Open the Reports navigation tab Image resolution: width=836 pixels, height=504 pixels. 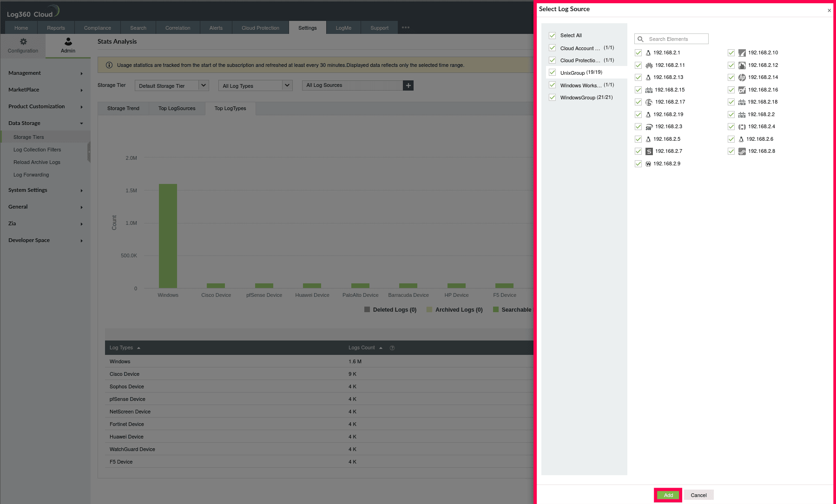click(x=56, y=28)
